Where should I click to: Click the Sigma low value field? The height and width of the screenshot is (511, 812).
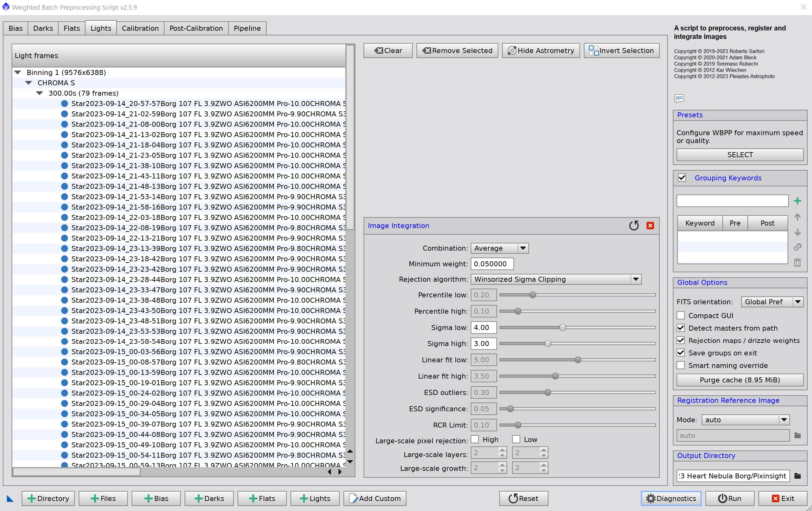(484, 327)
